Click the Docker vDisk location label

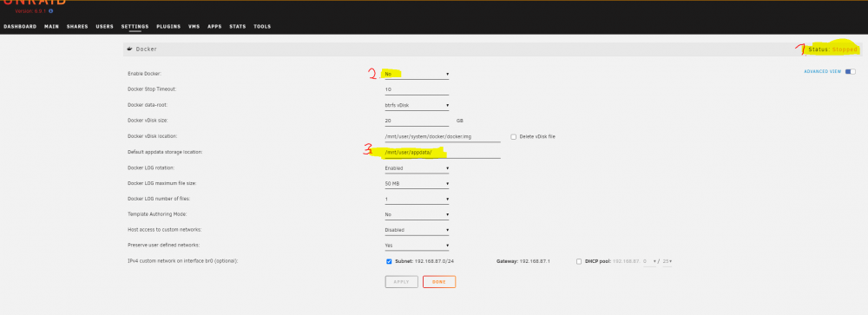click(x=152, y=136)
